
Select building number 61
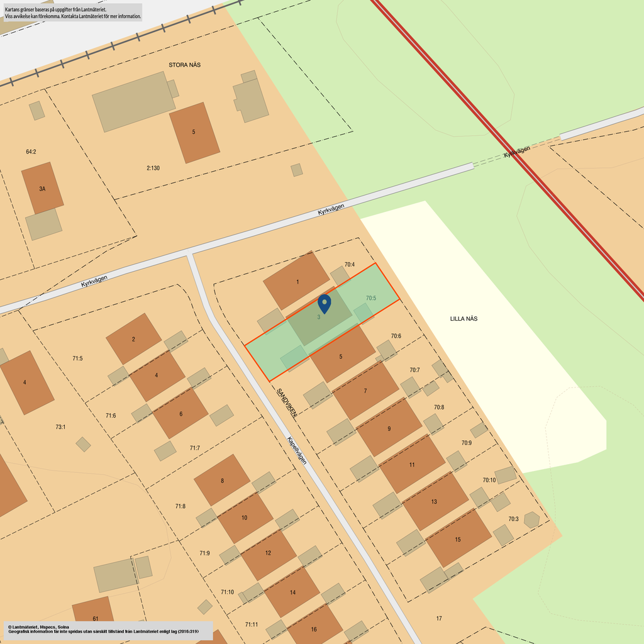(94, 618)
